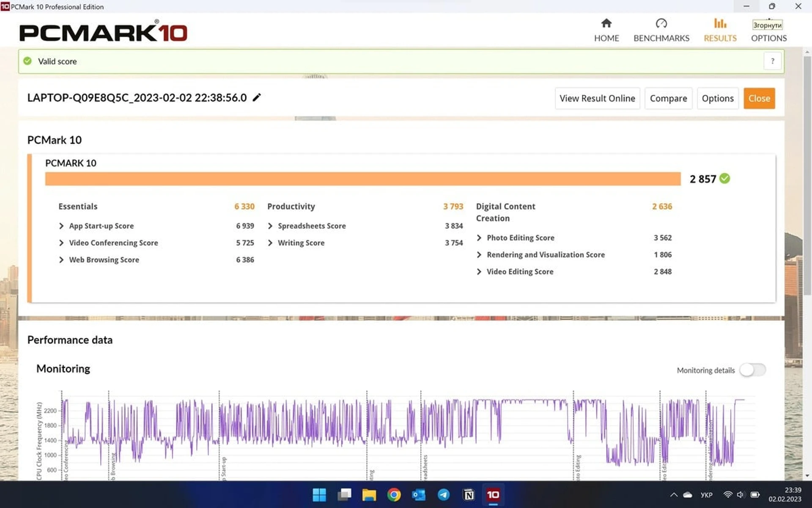Expand Spreadsheets Score details

270,226
